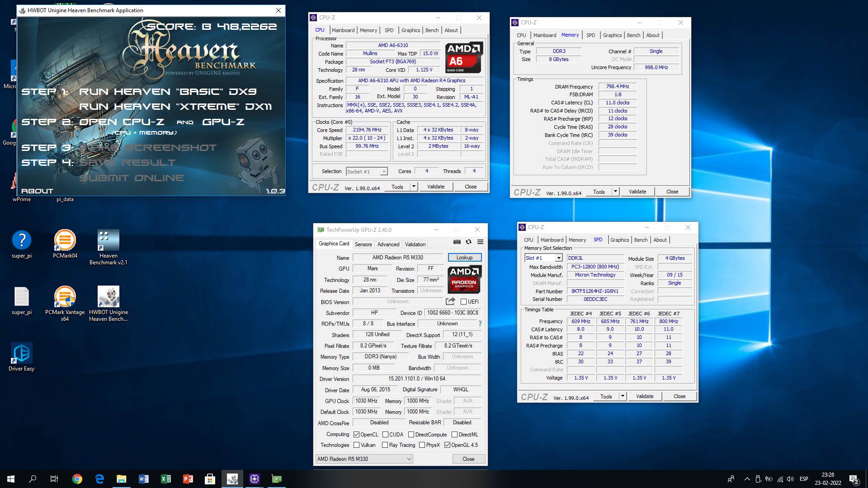Open HWBOT Unigine Heaven Bench desktop icon

pos(108,304)
